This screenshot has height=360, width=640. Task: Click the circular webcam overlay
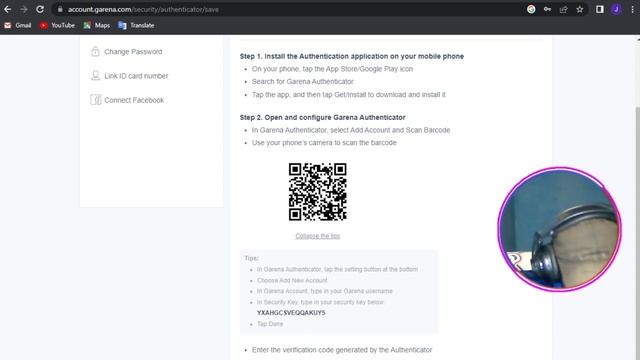point(559,229)
